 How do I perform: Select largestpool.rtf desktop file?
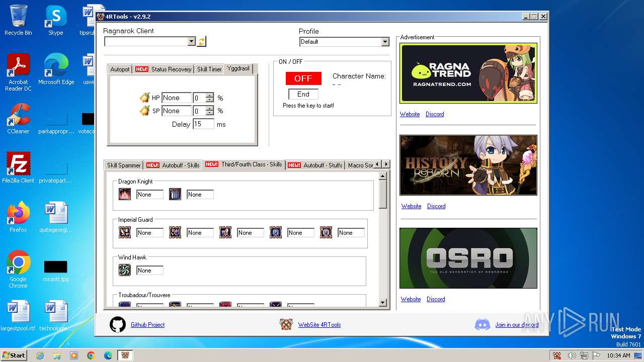[18, 316]
